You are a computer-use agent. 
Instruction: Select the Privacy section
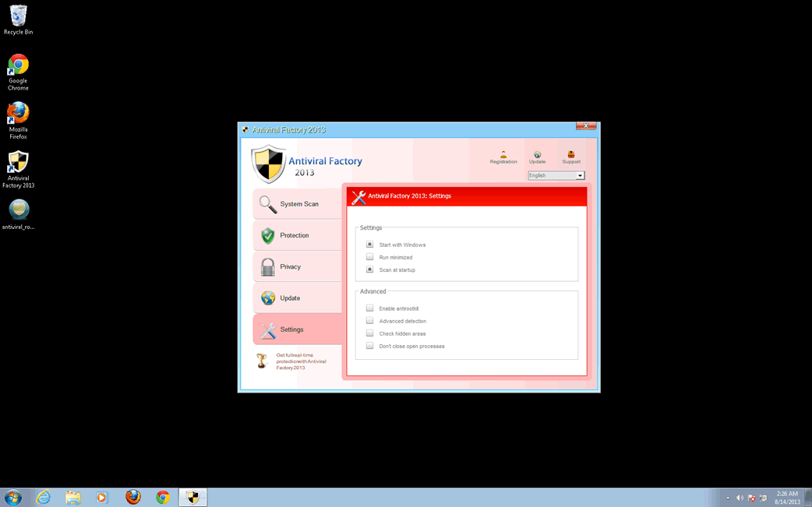pos(298,266)
